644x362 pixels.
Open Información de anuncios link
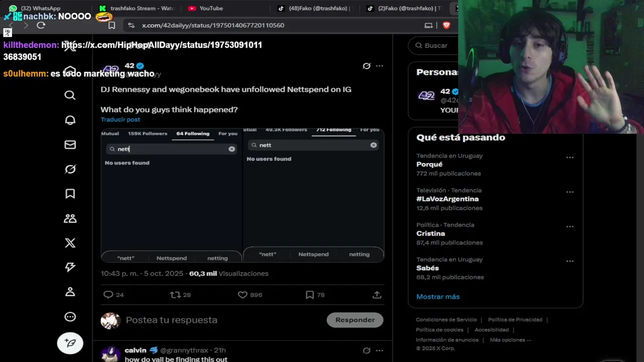point(447,340)
